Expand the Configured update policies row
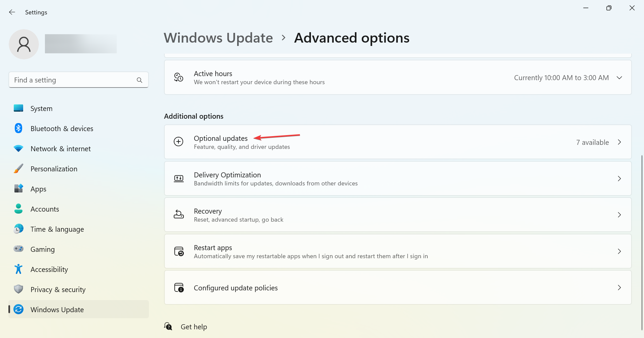The width and height of the screenshot is (644, 338). click(619, 287)
